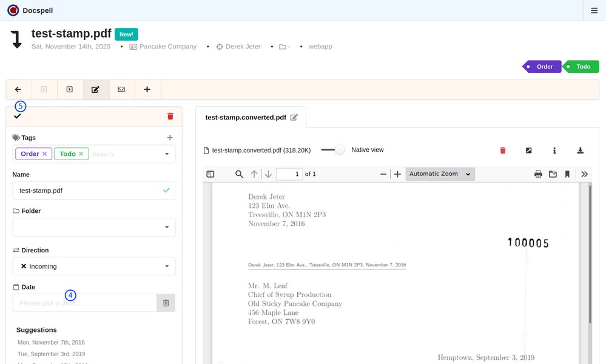
Task: Delete item using red trash icon
Action: point(170,116)
